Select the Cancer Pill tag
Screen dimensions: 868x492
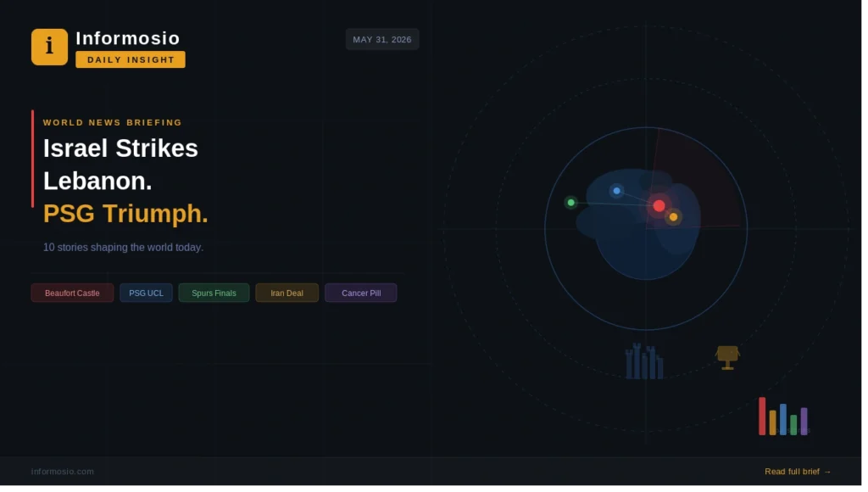tap(363, 294)
